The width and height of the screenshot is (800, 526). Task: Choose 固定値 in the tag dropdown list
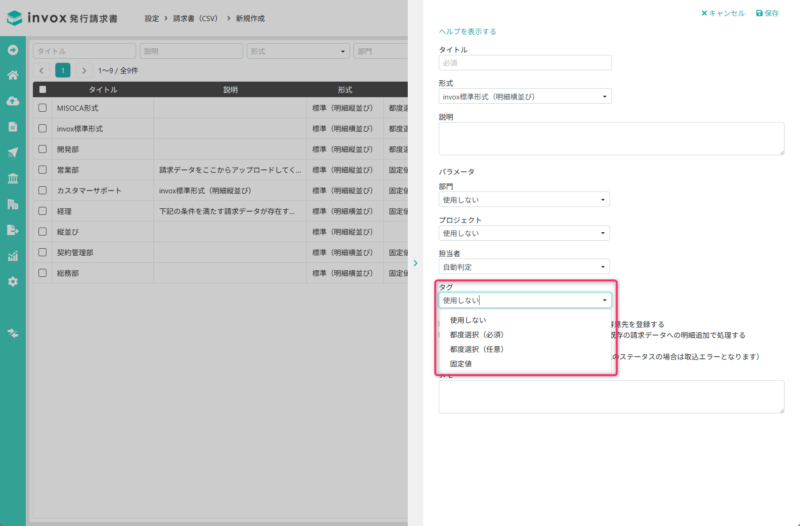tap(461, 364)
